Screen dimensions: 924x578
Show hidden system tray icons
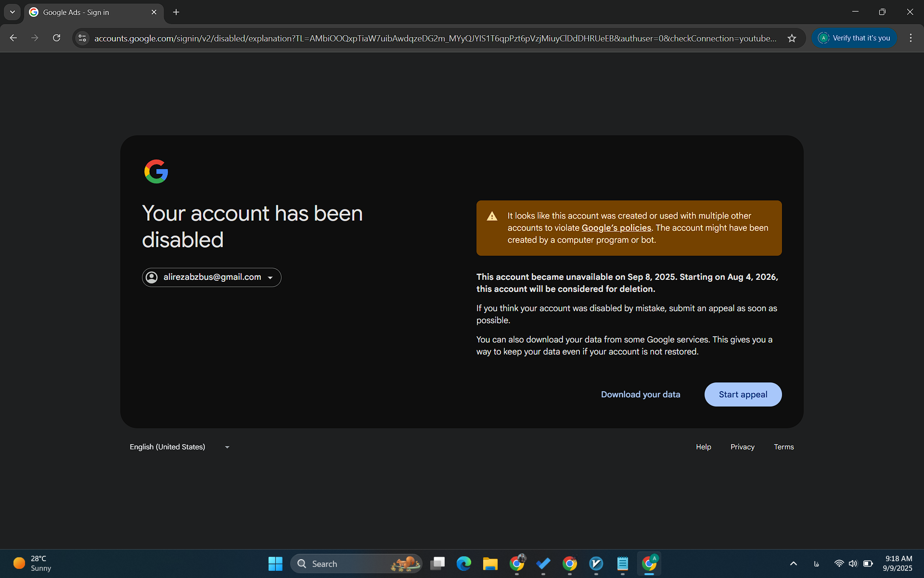click(794, 564)
